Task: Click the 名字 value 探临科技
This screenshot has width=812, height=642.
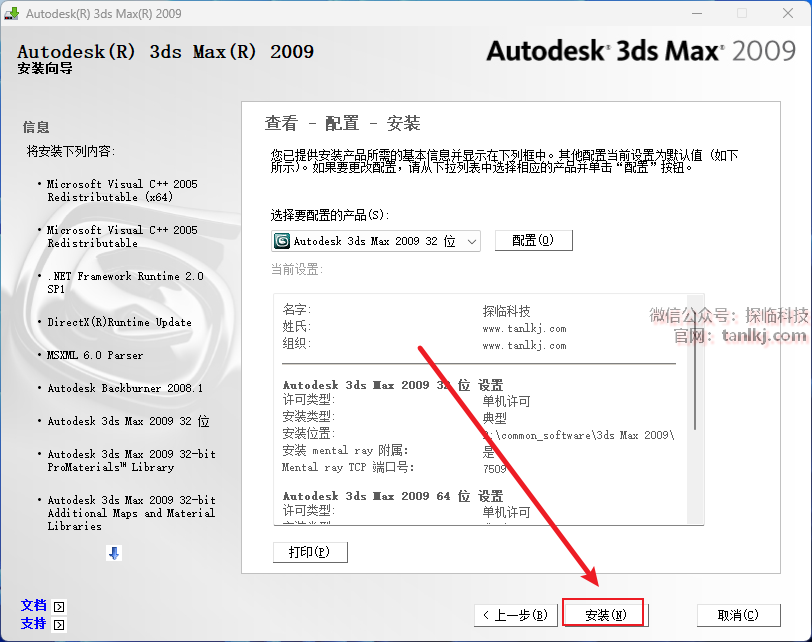Action: (x=506, y=311)
